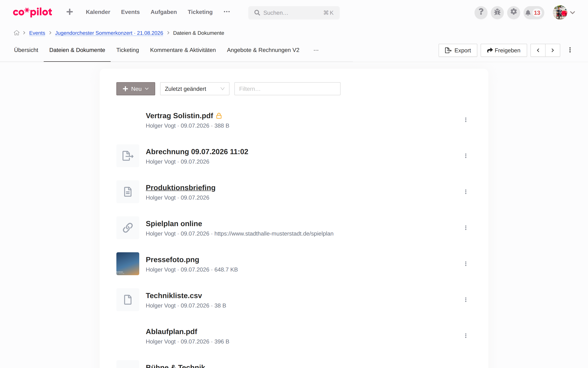Open more options for Pressefoto.png
The image size is (588, 368).
[x=465, y=264]
